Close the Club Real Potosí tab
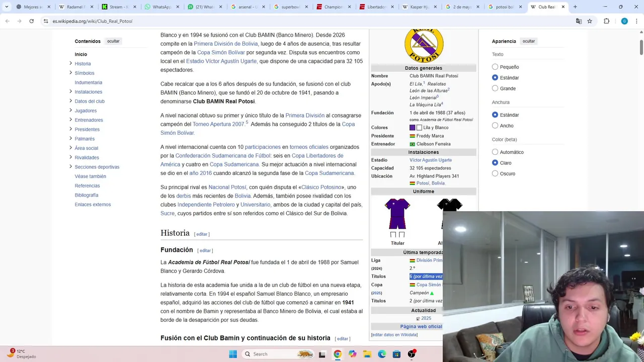The width and height of the screenshot is (644, 362). coord(563,7)
